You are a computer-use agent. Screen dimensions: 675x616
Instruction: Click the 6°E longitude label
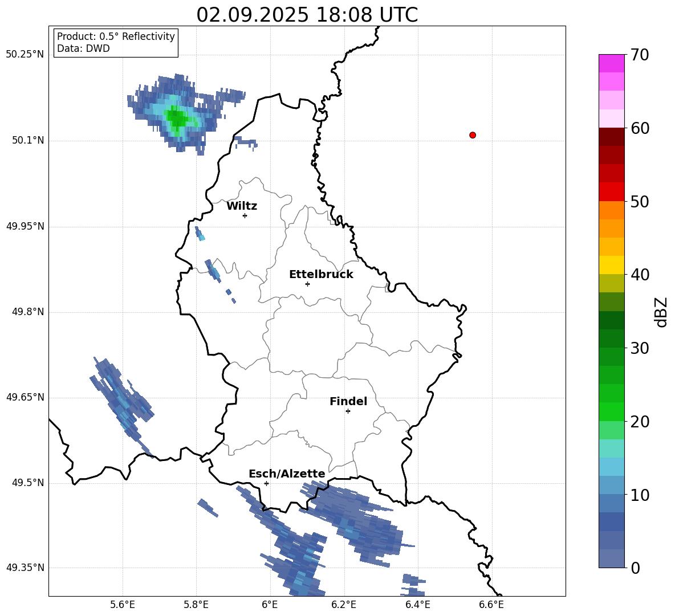(x=270, y=605)
